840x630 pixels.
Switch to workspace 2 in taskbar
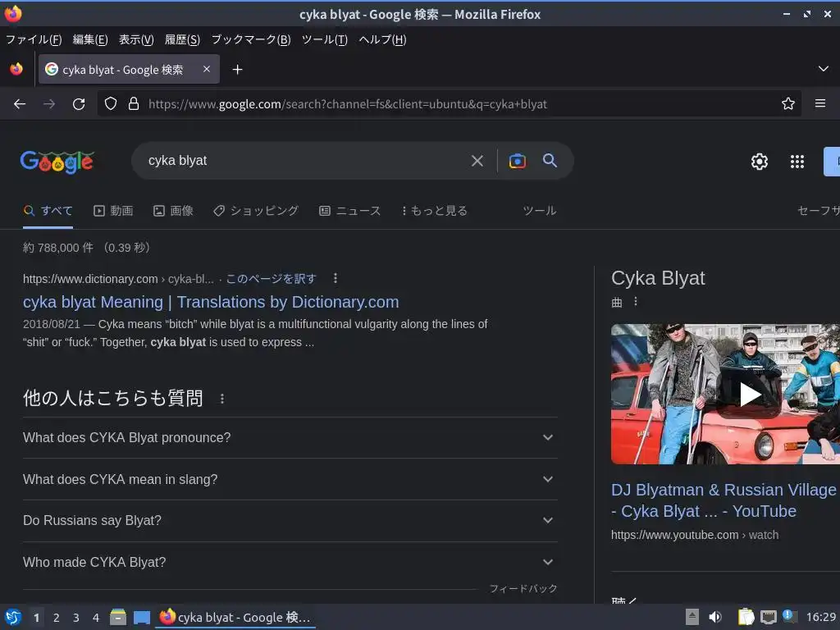pyautogui.click(x=57, y=618)
